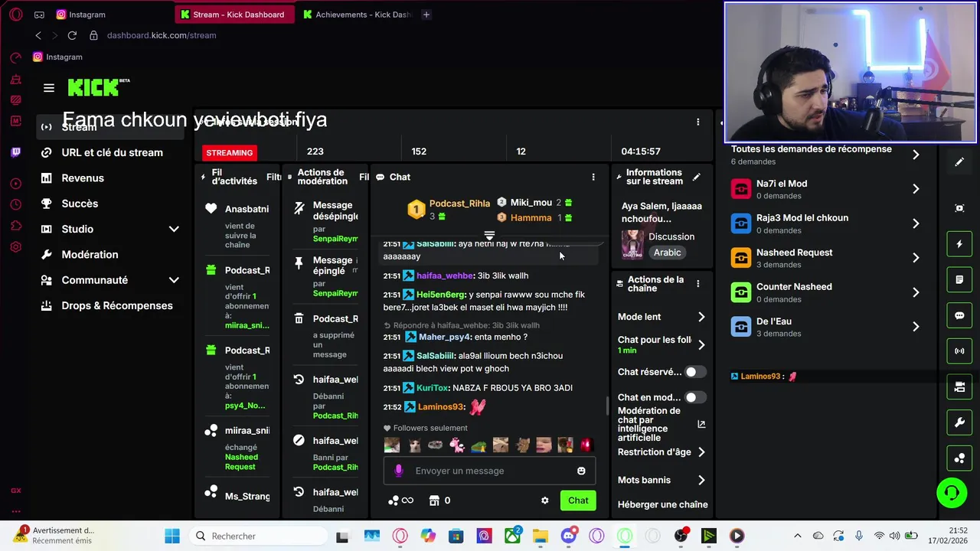Select the Pepe frog emote
This screenshot has height=551, width=980.
tap(479, 445)
